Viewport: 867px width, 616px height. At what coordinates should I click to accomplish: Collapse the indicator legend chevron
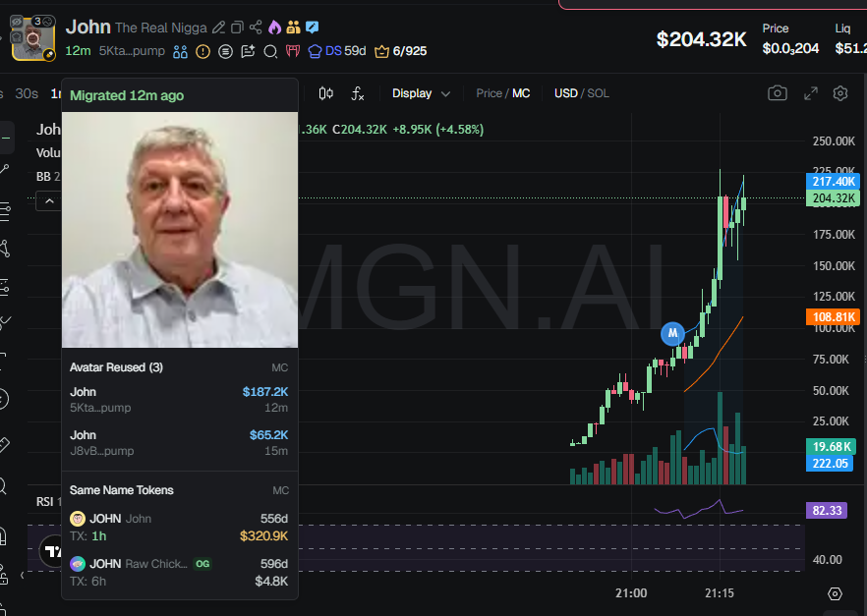[49, 200]
